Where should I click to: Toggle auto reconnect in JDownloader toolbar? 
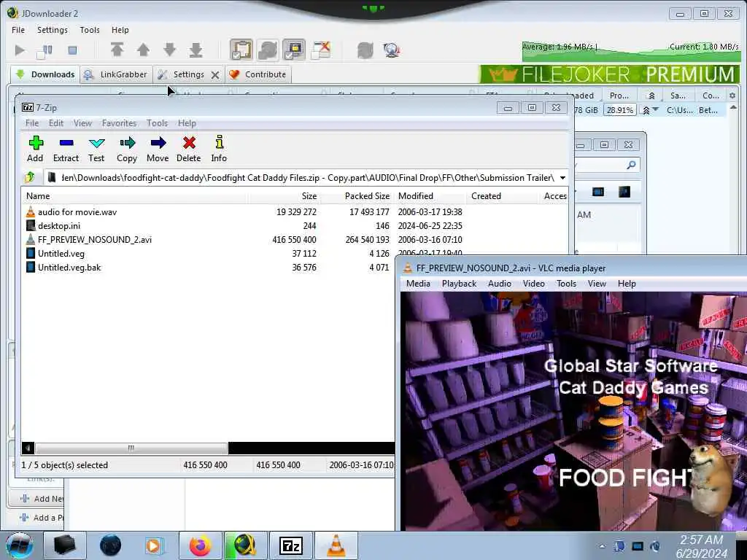[268, 50]
